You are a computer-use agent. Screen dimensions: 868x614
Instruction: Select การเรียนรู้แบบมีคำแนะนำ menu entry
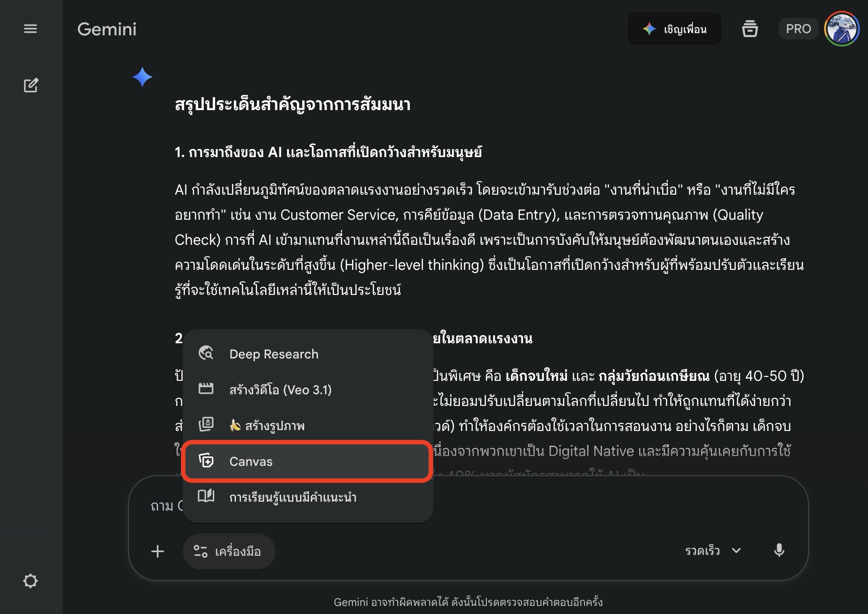point(293,497)
